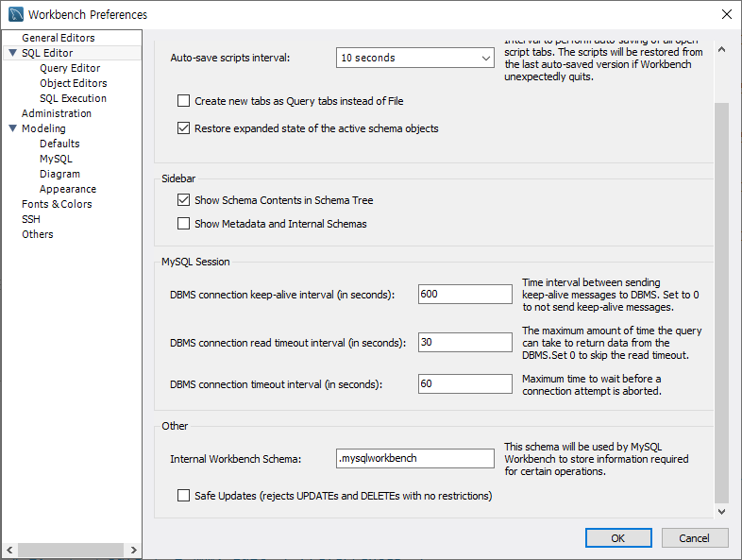Screen dimensions: 742x560
Task: Click the 'MySQL Session' group title
Action: [195, 262]
